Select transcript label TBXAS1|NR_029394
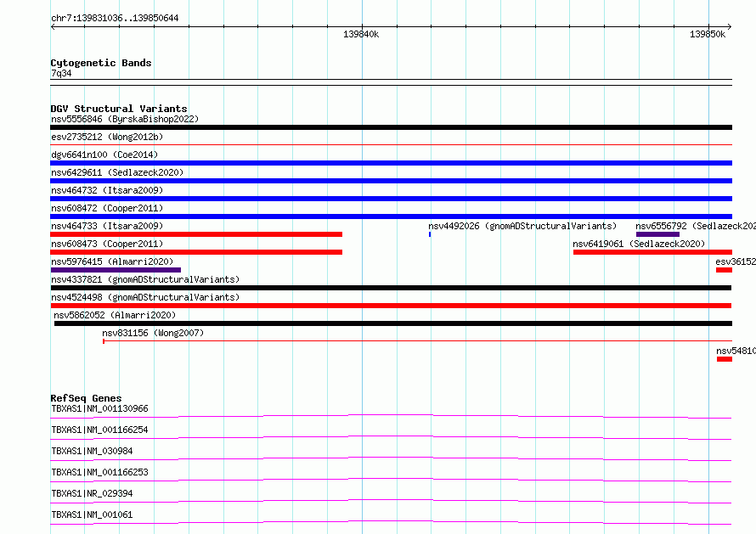The height and width of the screenshot is (534, 756). (x=92, y=493)
